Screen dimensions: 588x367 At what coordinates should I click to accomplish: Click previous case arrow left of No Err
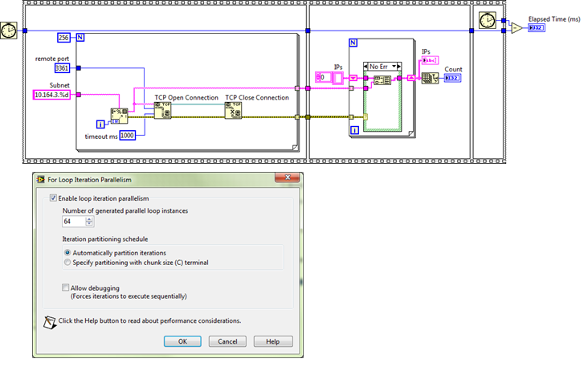tap(365, 67)
